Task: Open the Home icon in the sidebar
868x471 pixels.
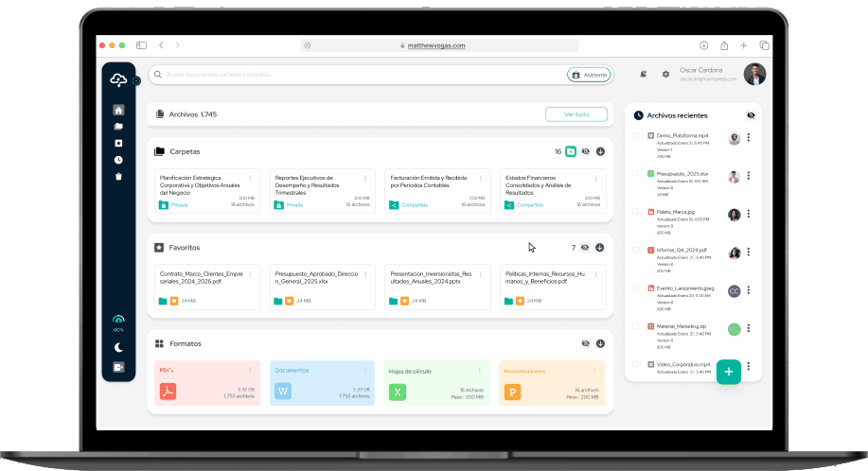Action: tap(118, 110)
